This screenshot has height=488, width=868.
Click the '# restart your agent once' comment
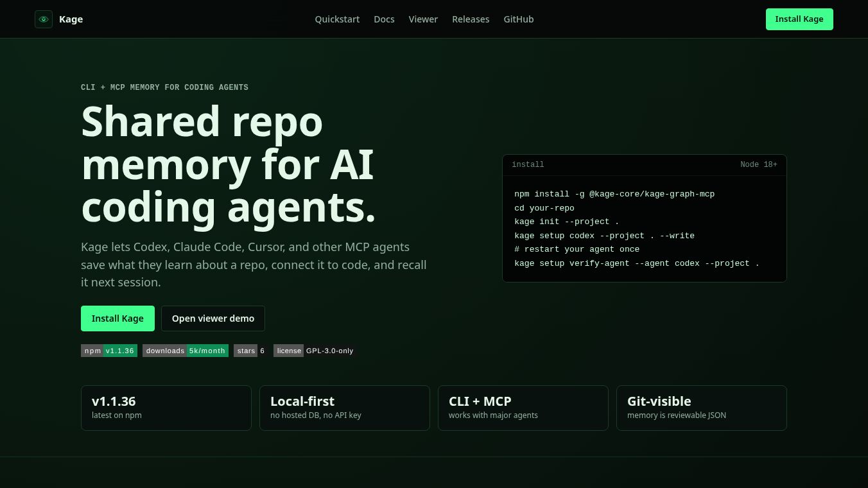tap(577, 249)
